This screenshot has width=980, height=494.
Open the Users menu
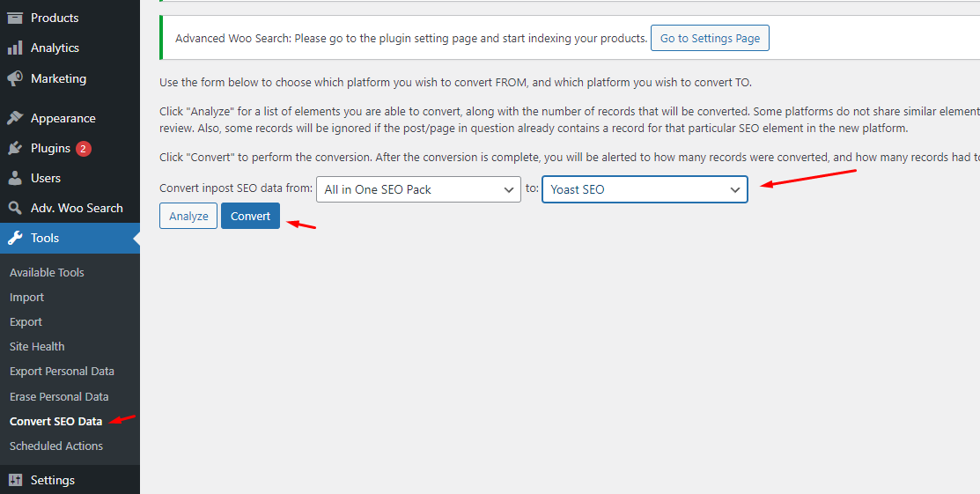pyautogui.click(x=70, y=178)
